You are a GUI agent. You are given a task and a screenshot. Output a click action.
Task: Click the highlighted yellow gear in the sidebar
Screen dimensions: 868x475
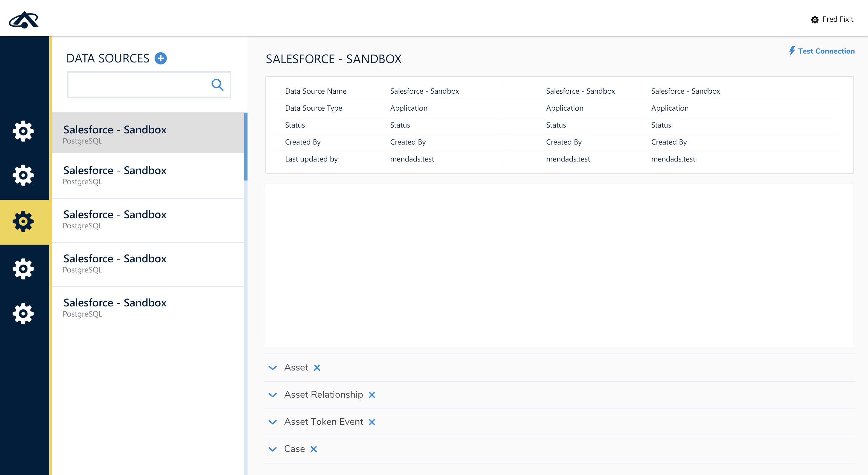pos(23,221)
